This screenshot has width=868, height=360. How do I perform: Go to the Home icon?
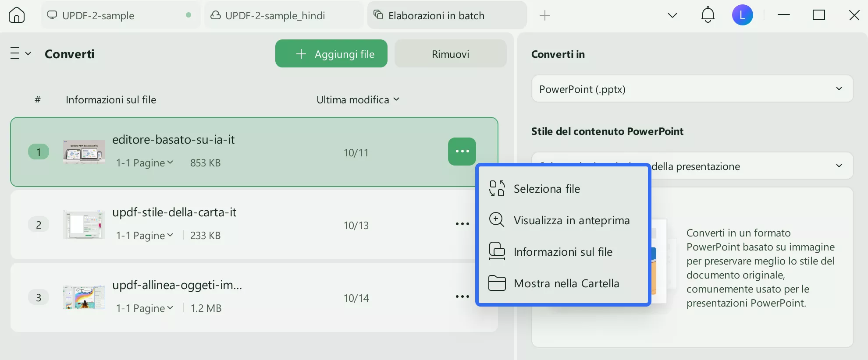tap(17, 15)
